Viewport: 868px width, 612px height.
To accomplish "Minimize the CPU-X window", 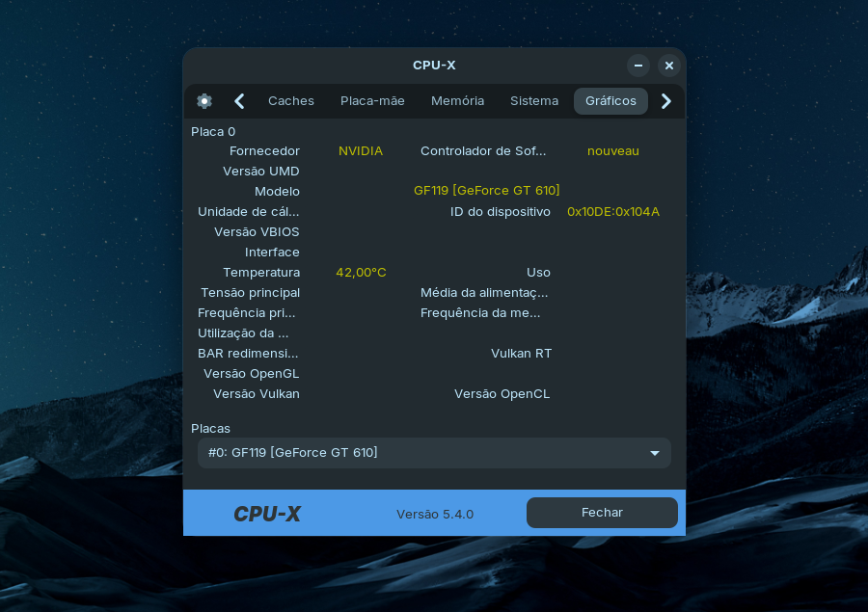I will pos(638,66).
